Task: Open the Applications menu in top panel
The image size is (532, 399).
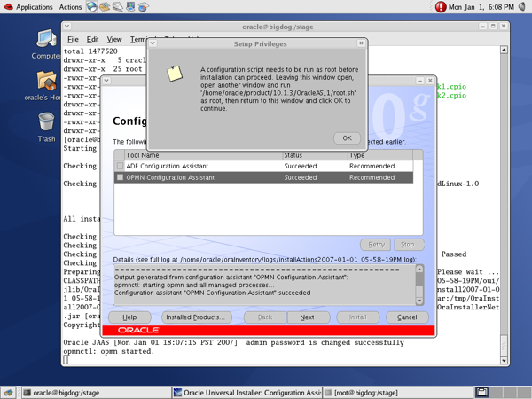Action: pyautogui.click(x=35, y=7)
